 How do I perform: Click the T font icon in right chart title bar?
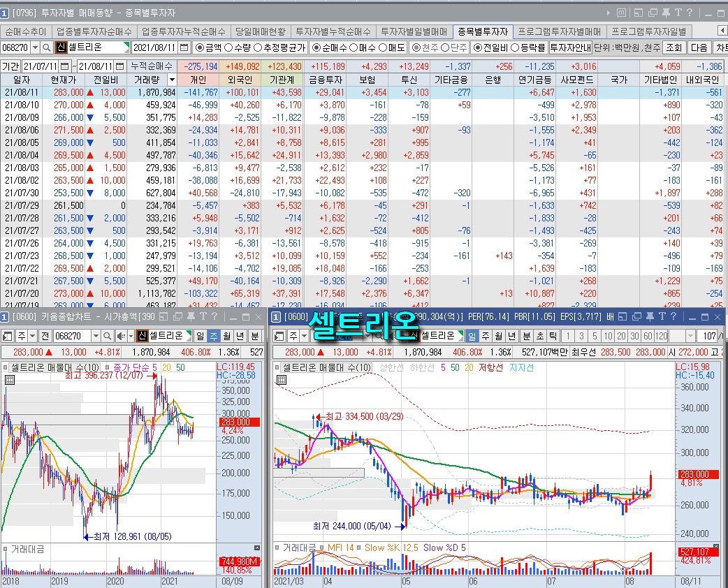click(x=662, y=316)
